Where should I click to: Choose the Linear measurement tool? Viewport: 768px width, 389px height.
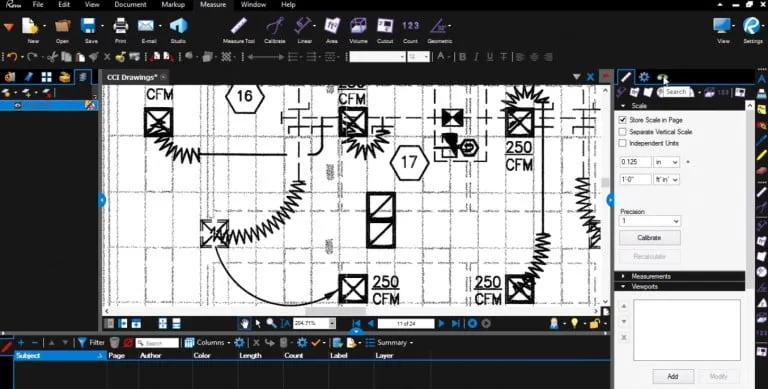[x=304, y=29]
